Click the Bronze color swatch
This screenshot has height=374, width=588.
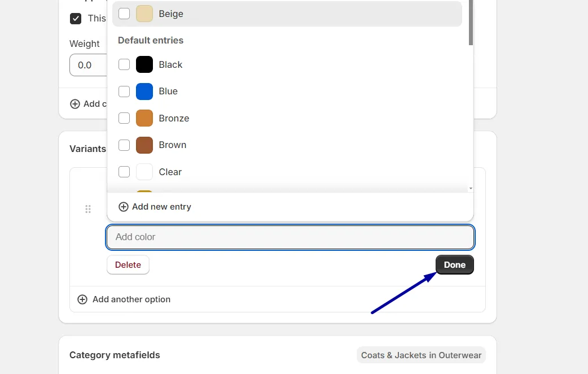click(144, 118)
